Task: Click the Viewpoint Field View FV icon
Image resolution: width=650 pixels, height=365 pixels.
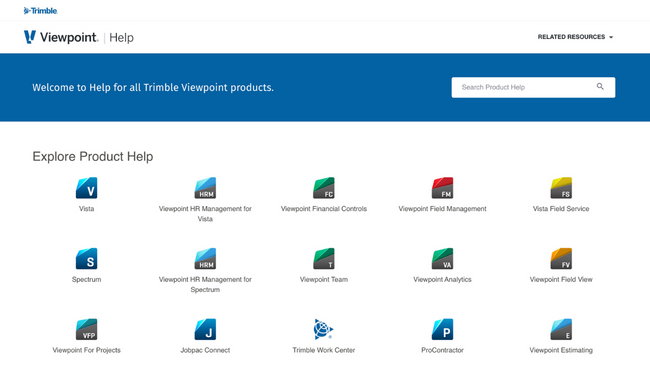Action: coord(561,259)
